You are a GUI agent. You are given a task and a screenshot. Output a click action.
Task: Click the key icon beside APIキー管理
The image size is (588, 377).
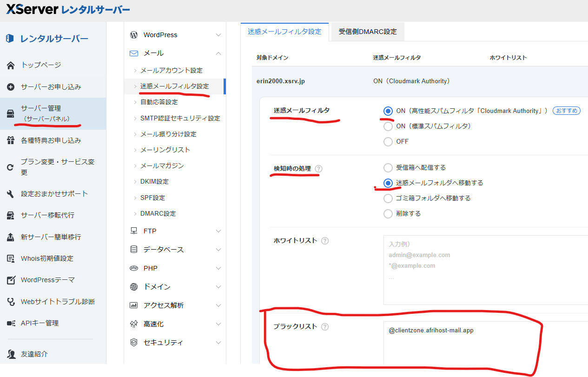[11, 323]
